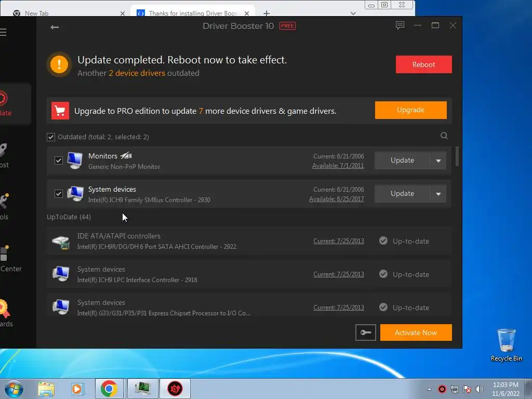Viewport: 532px width, 399px height.
Task: Open the search drivers magnifier icon
Action: point(444,136)
